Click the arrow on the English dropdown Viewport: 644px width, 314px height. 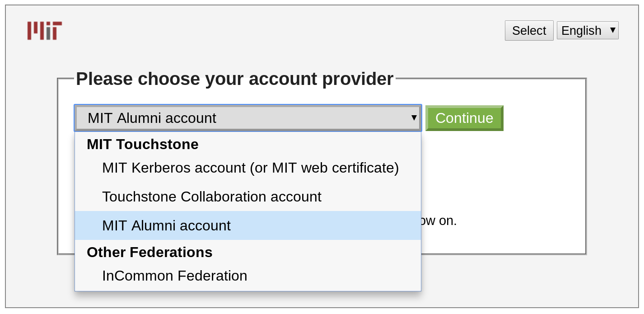click(613, 30)
